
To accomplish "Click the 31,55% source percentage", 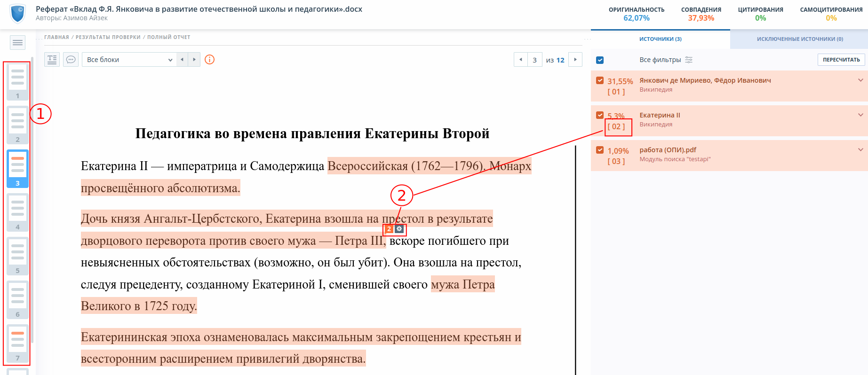I will [620, 81].
